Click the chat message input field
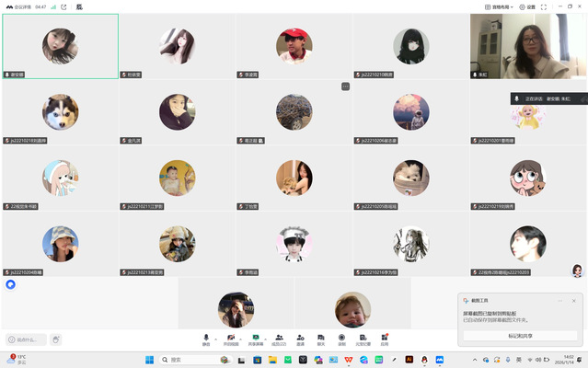588x368 pixels. coord(28,339)
